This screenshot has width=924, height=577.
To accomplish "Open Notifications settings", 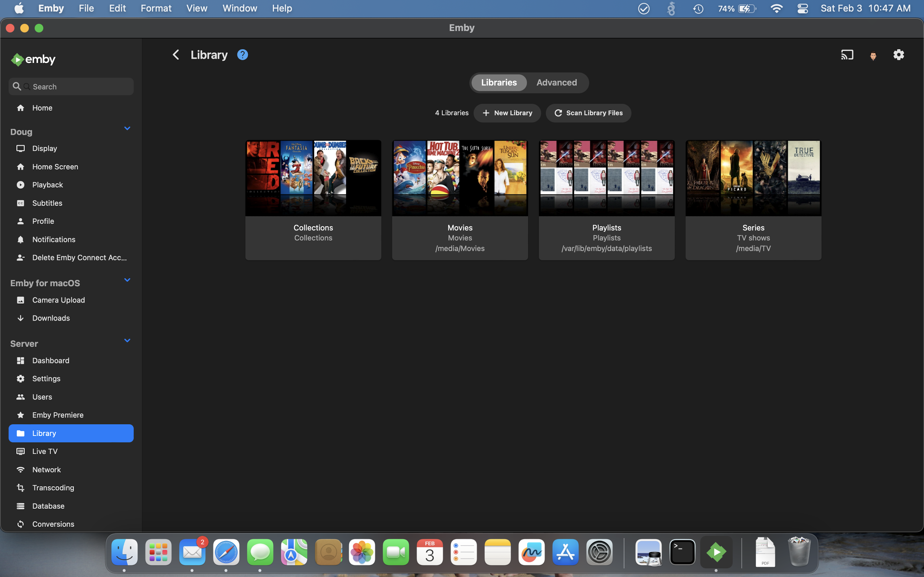I will coord(54,239).
